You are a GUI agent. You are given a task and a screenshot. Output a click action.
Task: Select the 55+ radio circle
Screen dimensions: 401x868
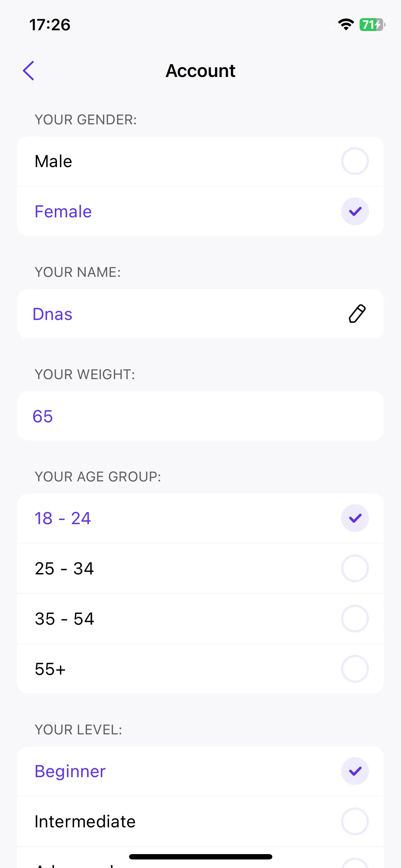click(x=355, y=669)
